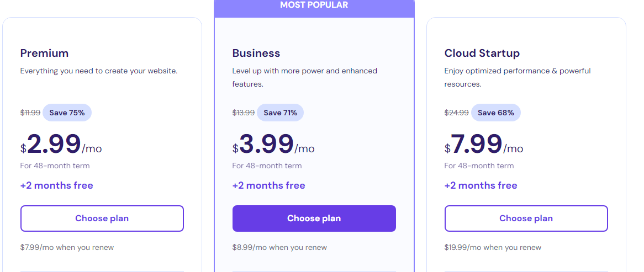Click the struck-through $24.99 price
Image resolution: width=644 pixels, height=272 pixels.
(x=456, y=113)
